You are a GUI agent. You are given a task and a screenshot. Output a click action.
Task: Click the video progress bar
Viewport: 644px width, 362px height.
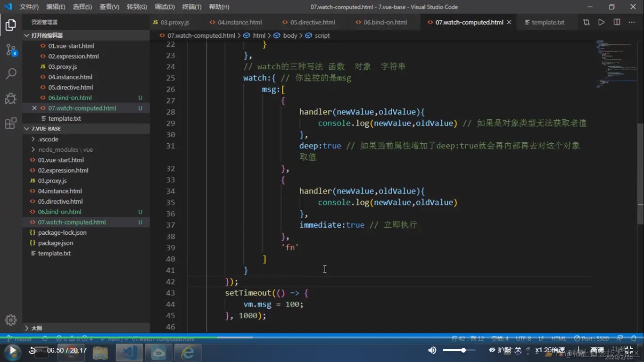click(x=322, y=337)
